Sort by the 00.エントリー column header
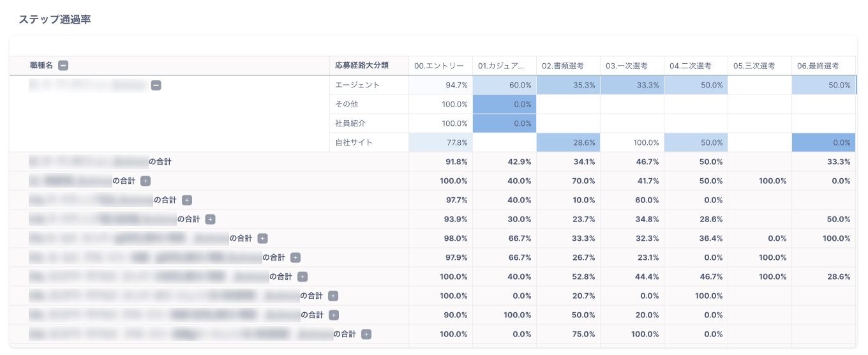Screen dimensions: 868x355 tap(439, 66)
